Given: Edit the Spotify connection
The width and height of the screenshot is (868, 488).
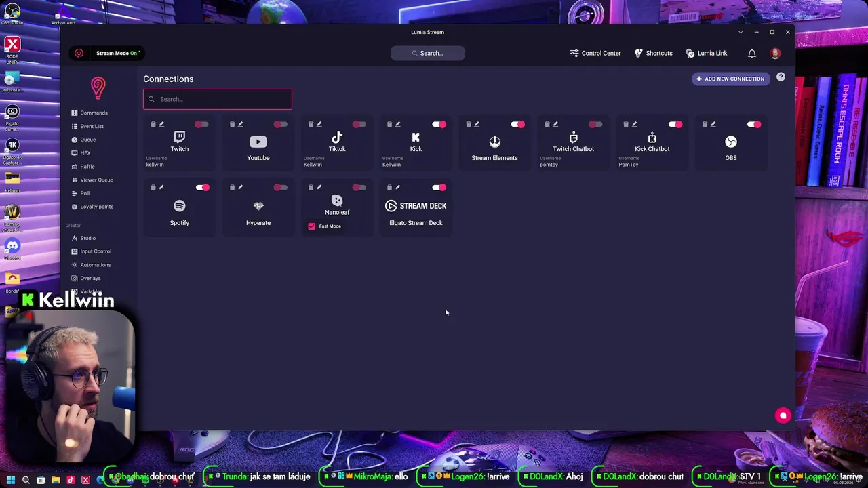Looking at the screenshot, I should [161, 187].
